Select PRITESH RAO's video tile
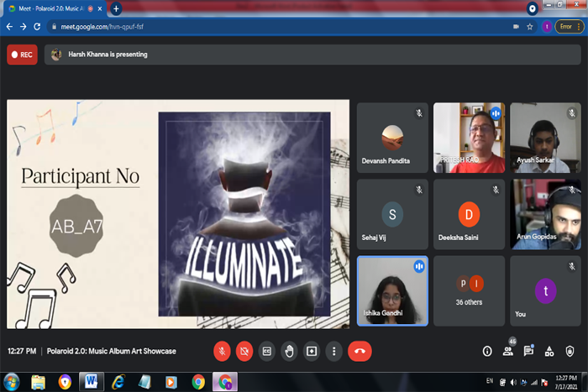Image resolution: width=588 pixels, height=392 pixels. coord(469,138)
